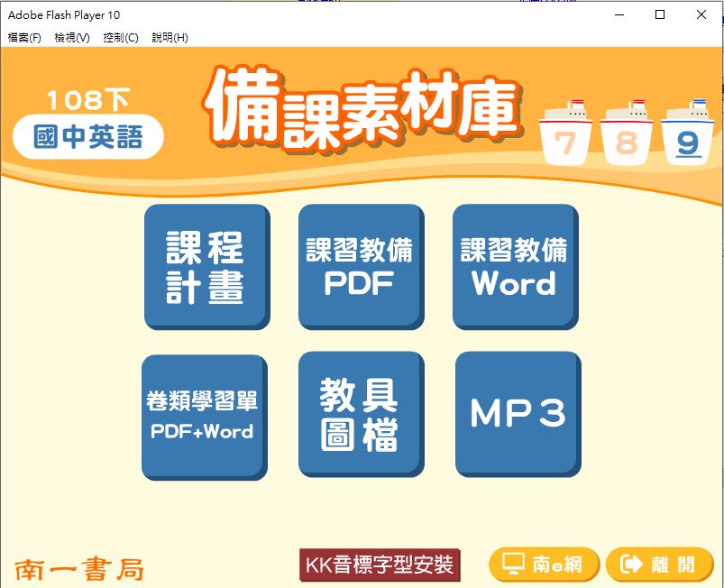Click the KK音標字型安裝 button
This screenshot has width=724, height=588.
coord(380,565)
